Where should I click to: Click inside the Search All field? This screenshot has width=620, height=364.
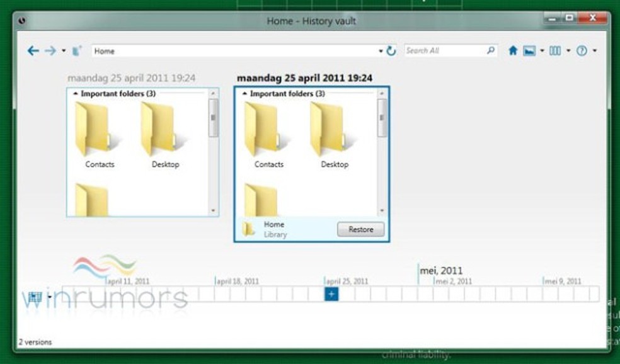[x=441, y=50]
